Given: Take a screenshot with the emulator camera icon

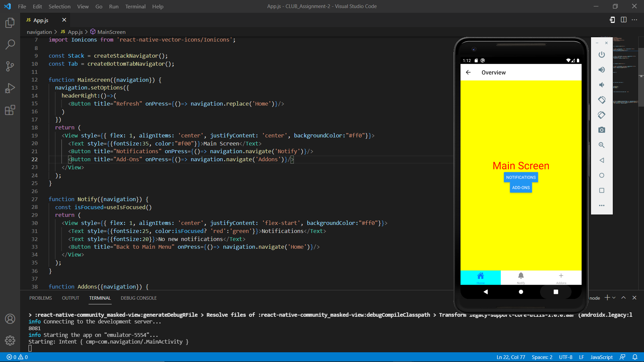Looking at the screenshot, I should (x=601, y=130).
